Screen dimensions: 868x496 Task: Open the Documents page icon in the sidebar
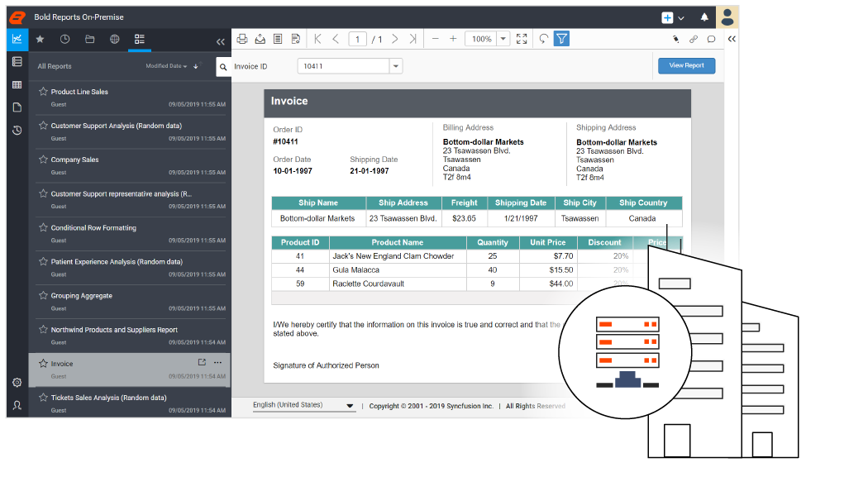(x=17, y=107)
